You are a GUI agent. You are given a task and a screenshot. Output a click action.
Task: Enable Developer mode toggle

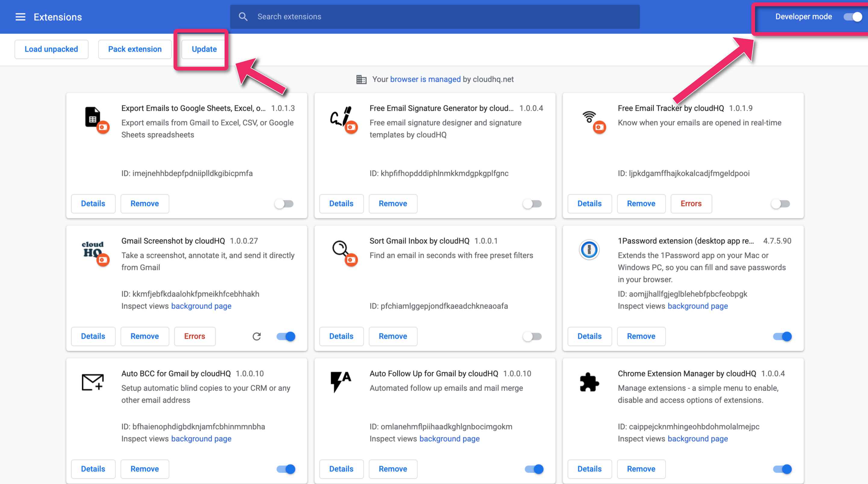853,16
